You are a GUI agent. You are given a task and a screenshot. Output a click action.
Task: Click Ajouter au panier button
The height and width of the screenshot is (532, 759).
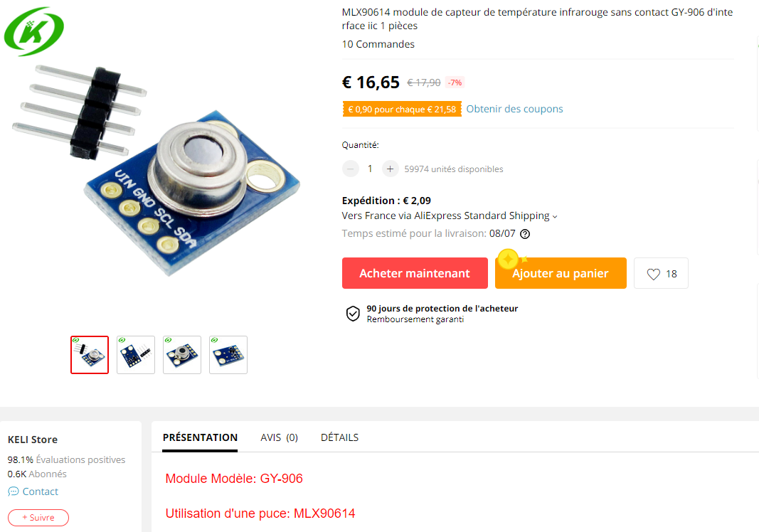point(561,273)
